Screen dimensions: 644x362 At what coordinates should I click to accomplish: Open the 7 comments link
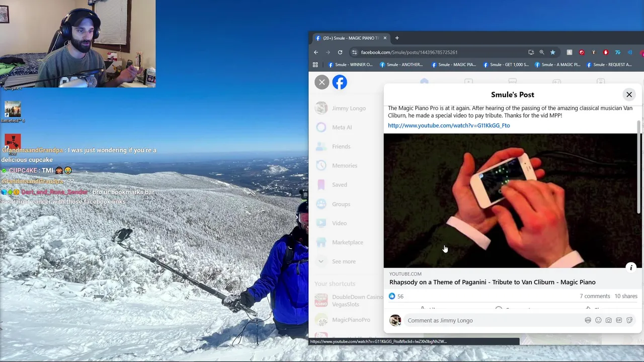[595, 296]
